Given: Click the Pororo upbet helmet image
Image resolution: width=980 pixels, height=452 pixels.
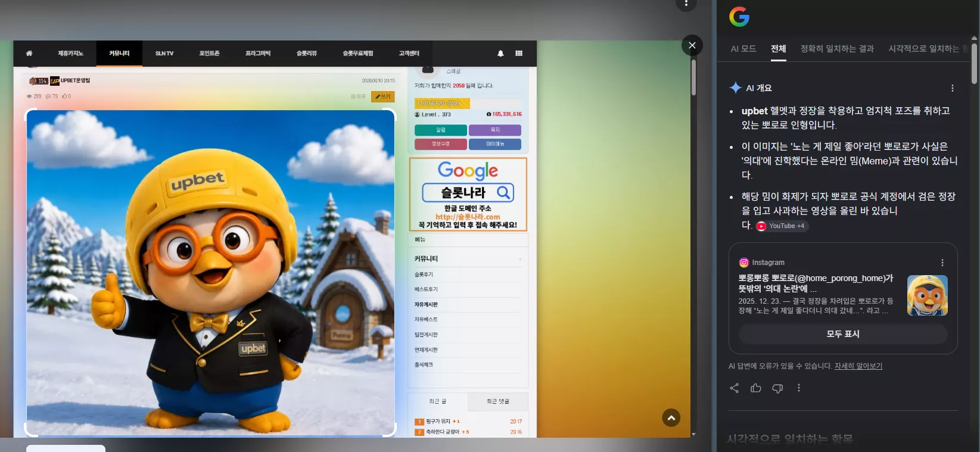Looking at the screenshot, I should pos(210,273).
